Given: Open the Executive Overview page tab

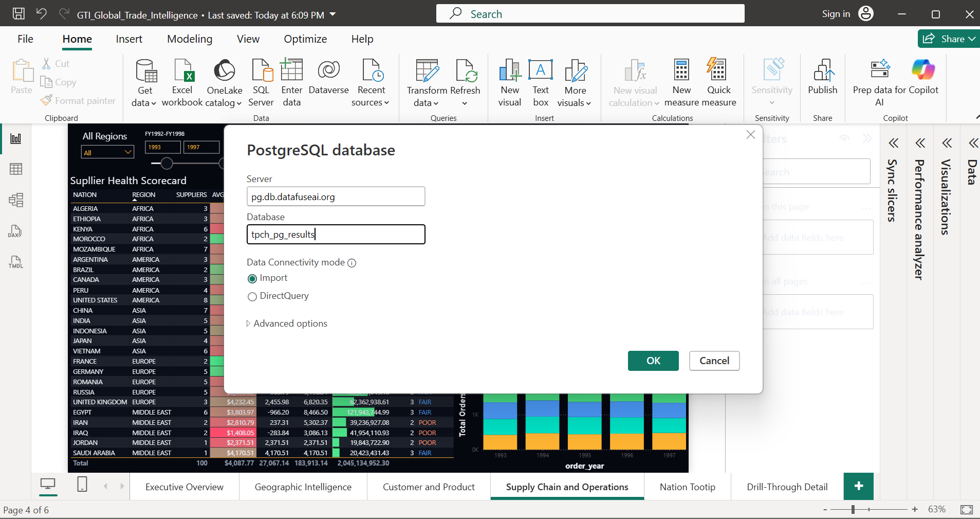Looking at the screenshot, I should [x=184, y=487].
